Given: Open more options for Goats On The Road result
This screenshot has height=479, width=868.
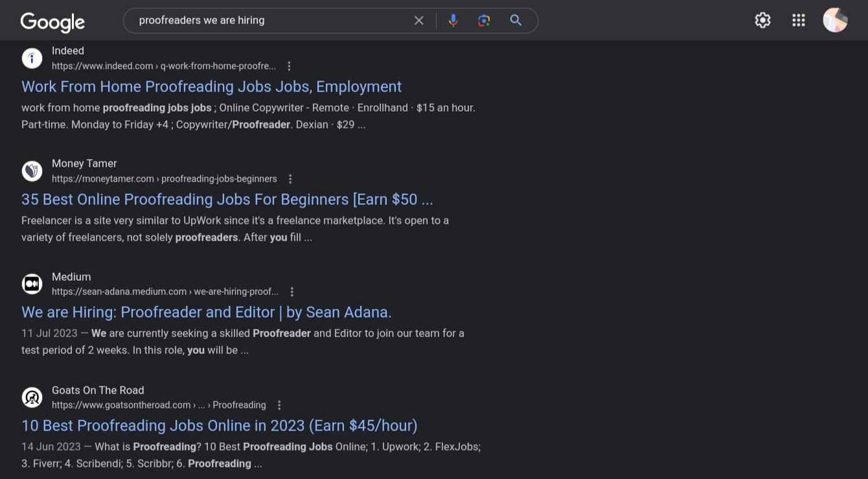Looking at the screenshot, I should [x=279, y=405].
